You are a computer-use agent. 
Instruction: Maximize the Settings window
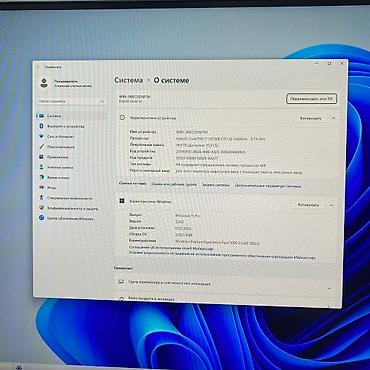pyautogui.click(x=329, y=63)
